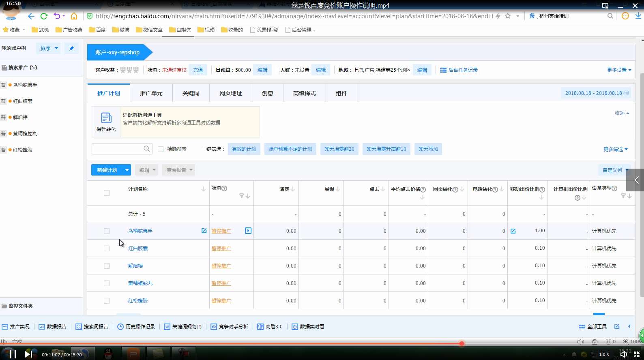This screenshot has height=360, width=644.
Task: Expand 更多筛选 options
Action: 616,150
